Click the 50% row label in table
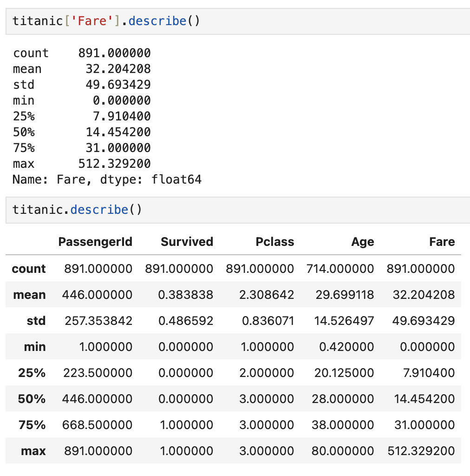This screenshot has width=470, height=476. pos(32,399)
